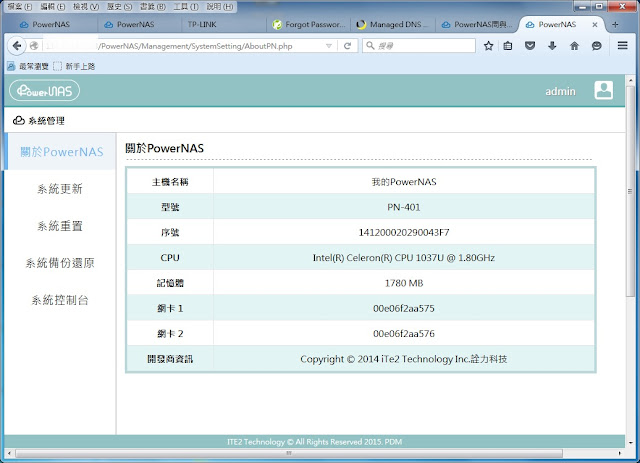This screenshot has height=463, width=640.
Task: Open the 歷史 menu
Action: coord(120,7)
